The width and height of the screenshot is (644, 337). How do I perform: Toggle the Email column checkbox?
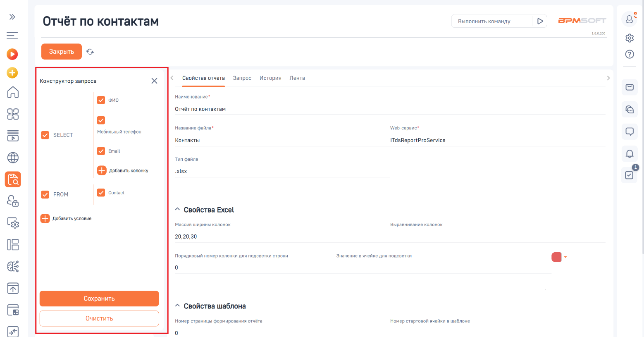pos(101,151)
